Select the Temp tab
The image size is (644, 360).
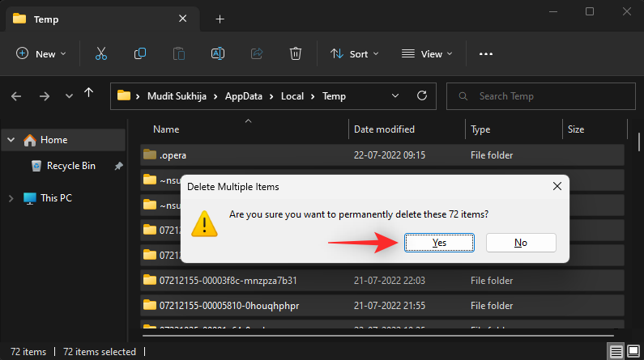point(103,19)
